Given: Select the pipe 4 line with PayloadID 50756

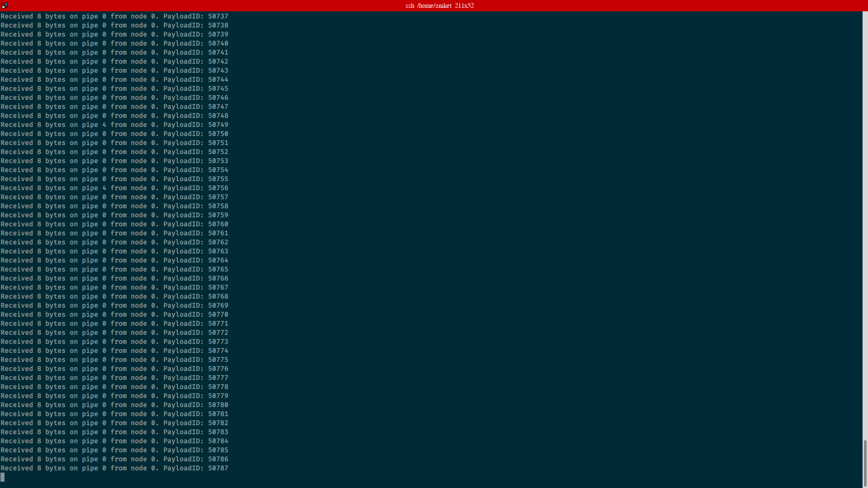Looking at the screenshot, I should pyautogui.click(x=113, y=188).
